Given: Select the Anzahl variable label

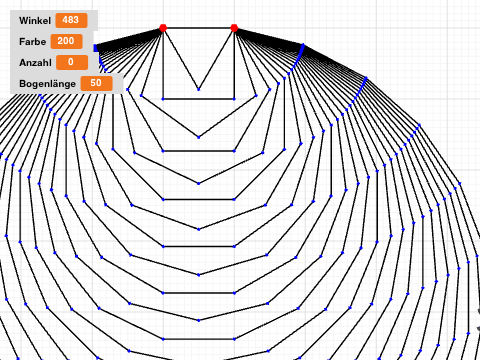Looking at the screenshot, I should coord(35,63).
